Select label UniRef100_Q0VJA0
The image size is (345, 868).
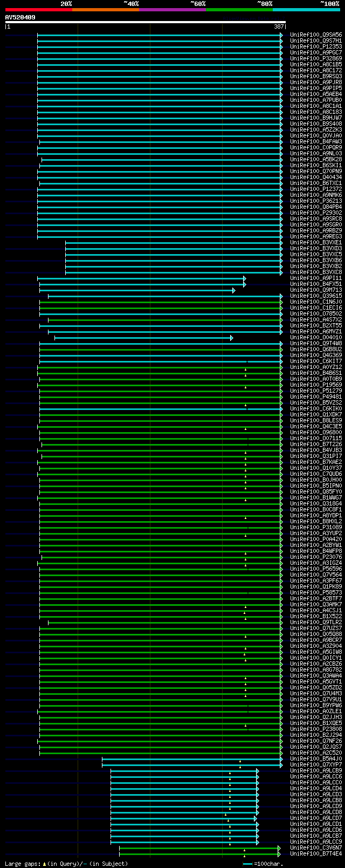tap(316, 135)
